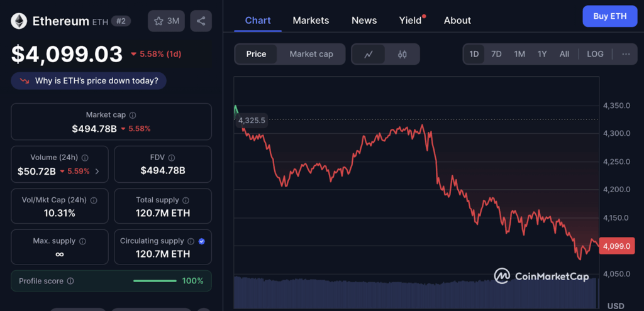Enable LOG scale on chart
This screenshot has width=644, height=311.
tap(595, 54)
